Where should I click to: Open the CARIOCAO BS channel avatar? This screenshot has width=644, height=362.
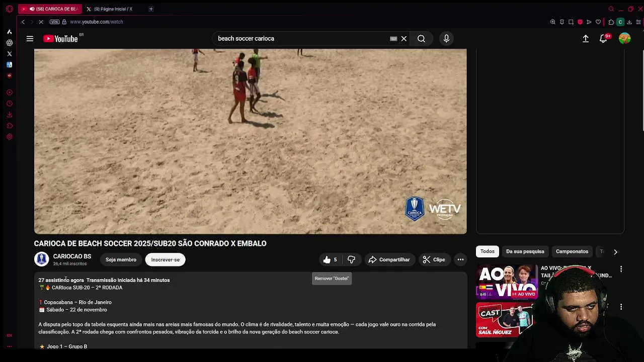point(41,259)
